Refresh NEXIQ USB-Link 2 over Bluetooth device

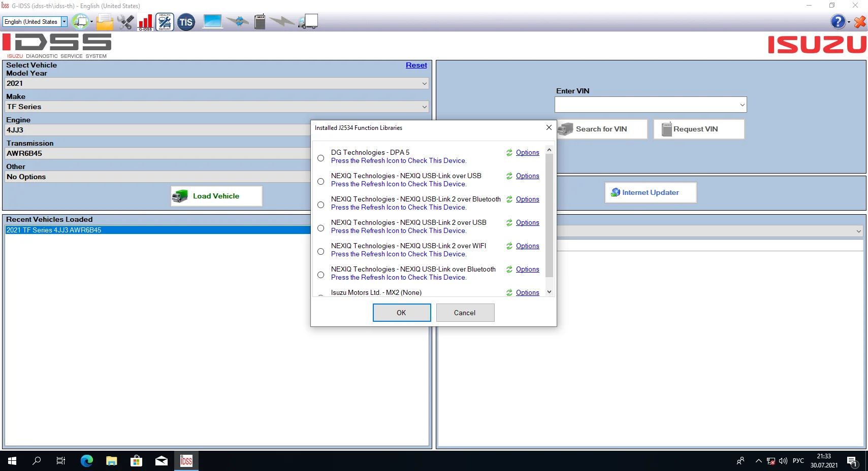[509, 199]
